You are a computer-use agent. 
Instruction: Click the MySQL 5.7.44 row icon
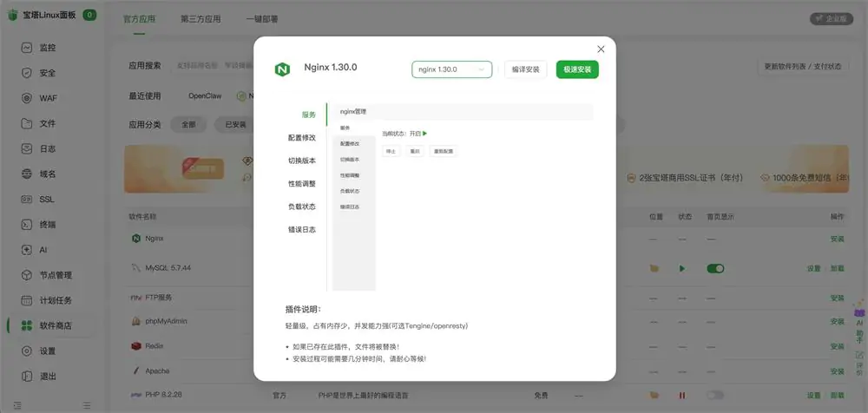pos(135,268)
